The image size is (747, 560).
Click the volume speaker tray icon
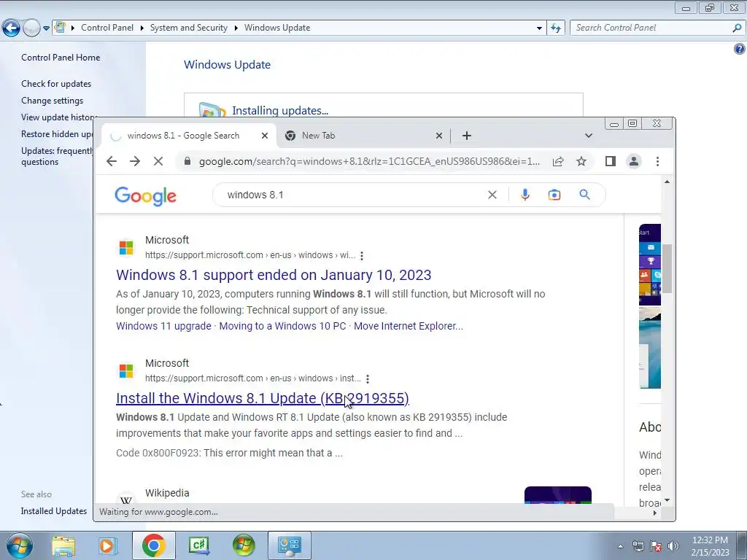point(673,546)
